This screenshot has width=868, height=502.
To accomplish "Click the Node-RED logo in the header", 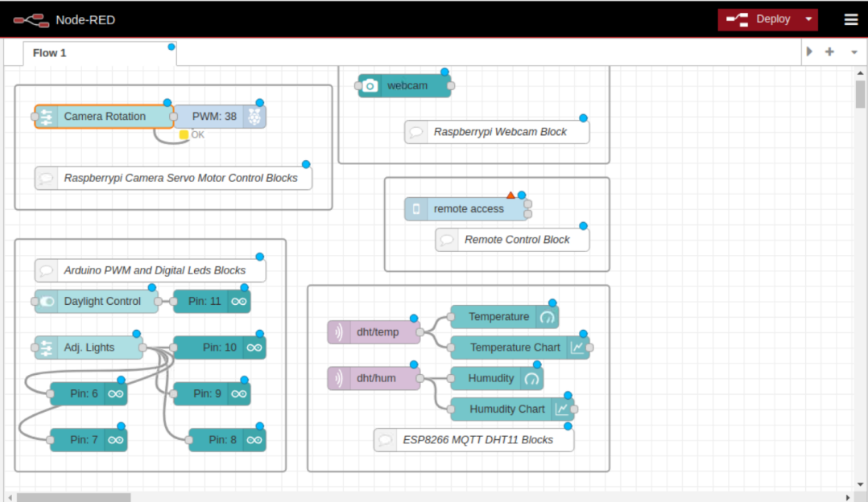I will 31,19.
